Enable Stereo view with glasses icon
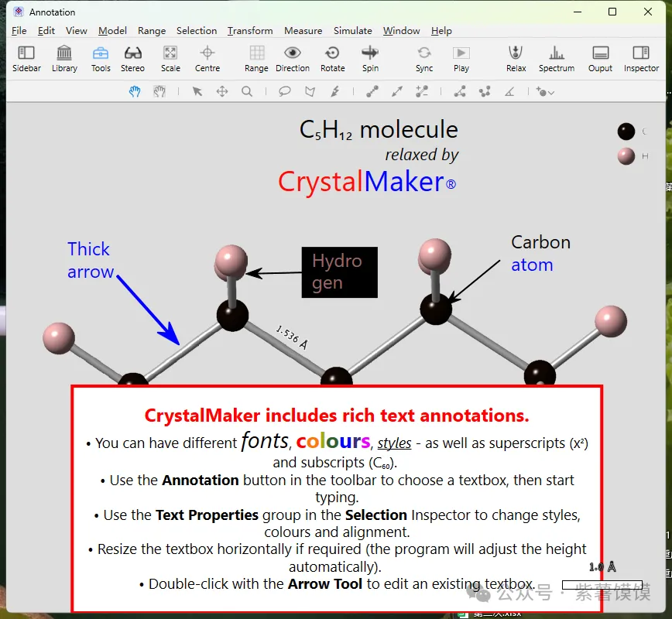Viewport: 672px width, 619px height. click(x=132, y=59)
